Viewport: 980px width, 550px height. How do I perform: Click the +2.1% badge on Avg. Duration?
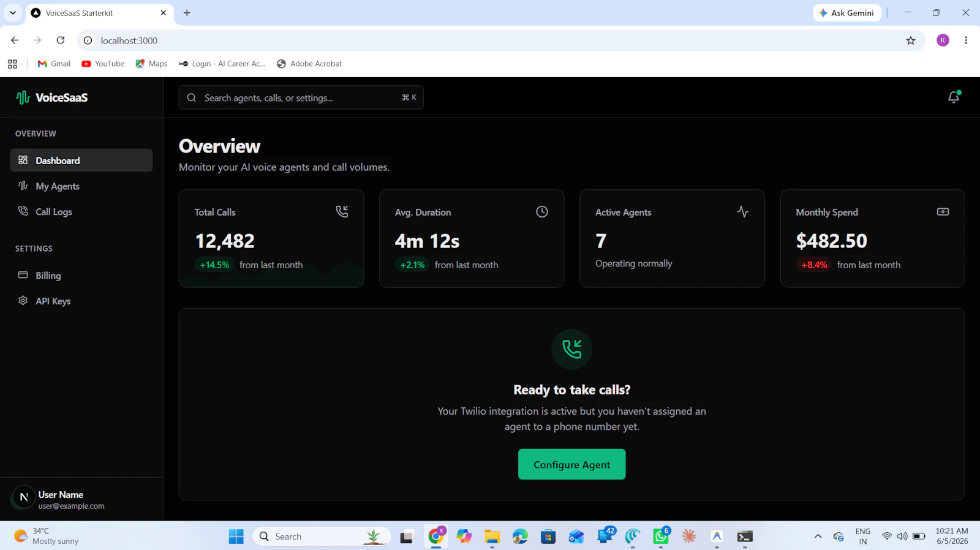[x=412, y=265]
